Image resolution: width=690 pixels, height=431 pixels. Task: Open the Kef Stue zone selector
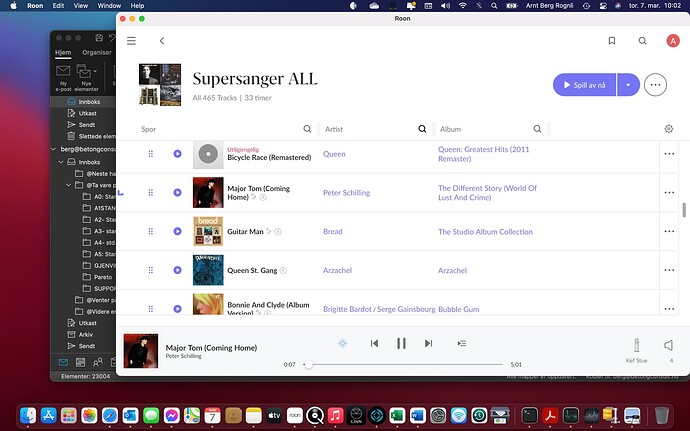point(636,350)
